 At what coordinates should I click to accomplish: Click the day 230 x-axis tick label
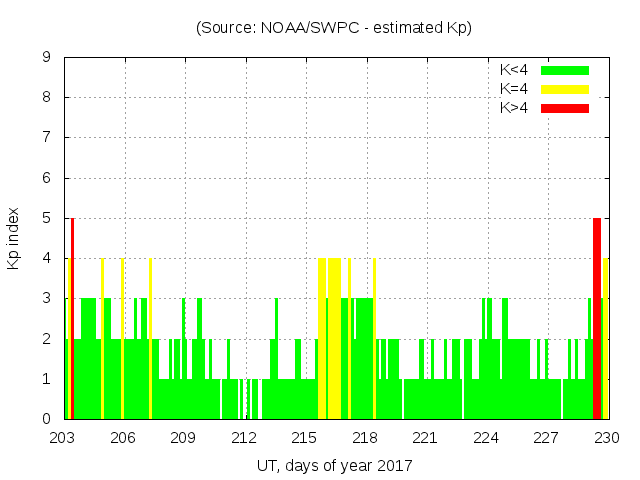[607, 438]
